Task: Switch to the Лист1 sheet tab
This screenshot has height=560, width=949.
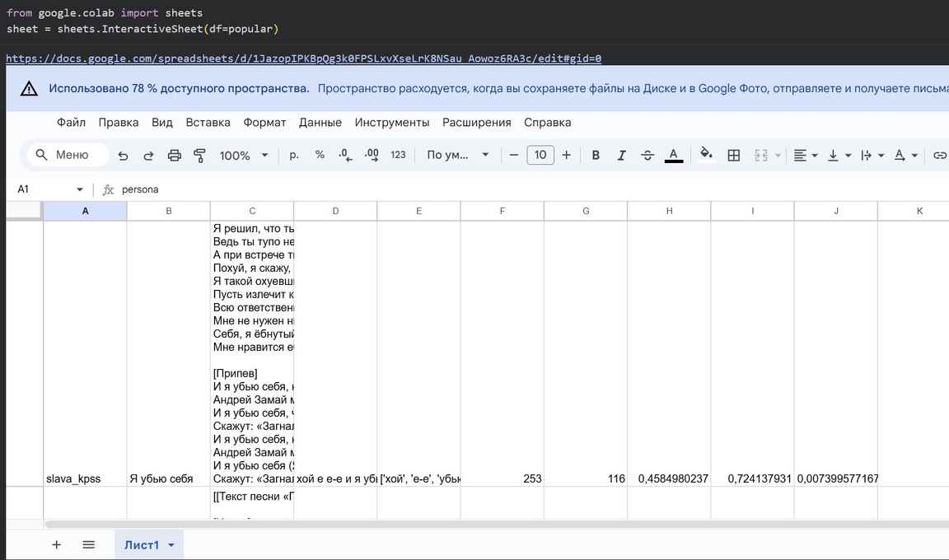Action: click(141, 545)
